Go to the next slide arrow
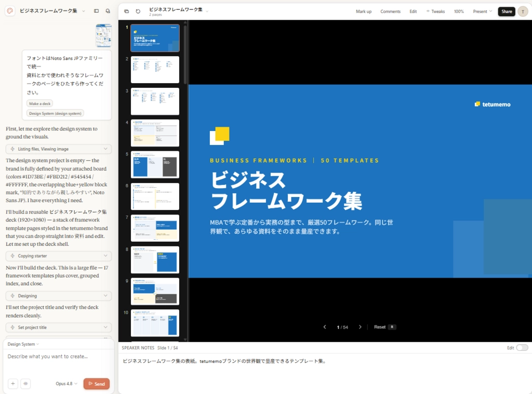The image size is (532, 394). click(x=360, y=327)
